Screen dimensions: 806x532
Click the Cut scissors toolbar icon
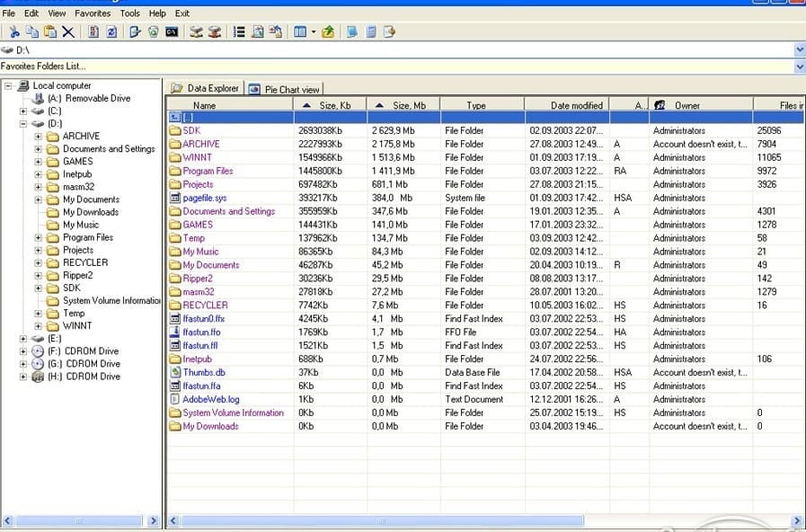(x=15, y=31)
